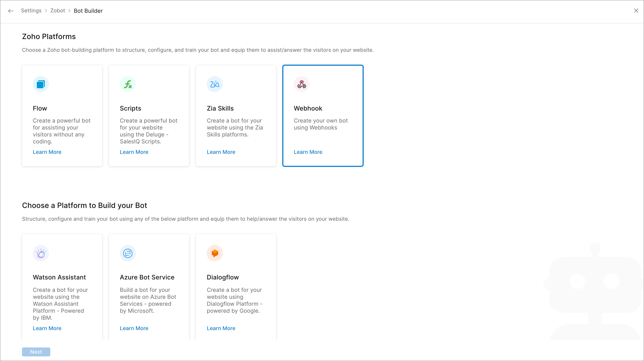Open Learn More under Flow
This screenshot has width=644, height=361.
tap(47, 152)
